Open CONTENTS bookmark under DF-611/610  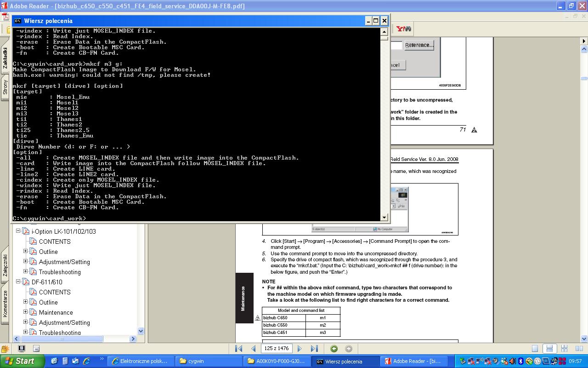(x=55, y=292)
